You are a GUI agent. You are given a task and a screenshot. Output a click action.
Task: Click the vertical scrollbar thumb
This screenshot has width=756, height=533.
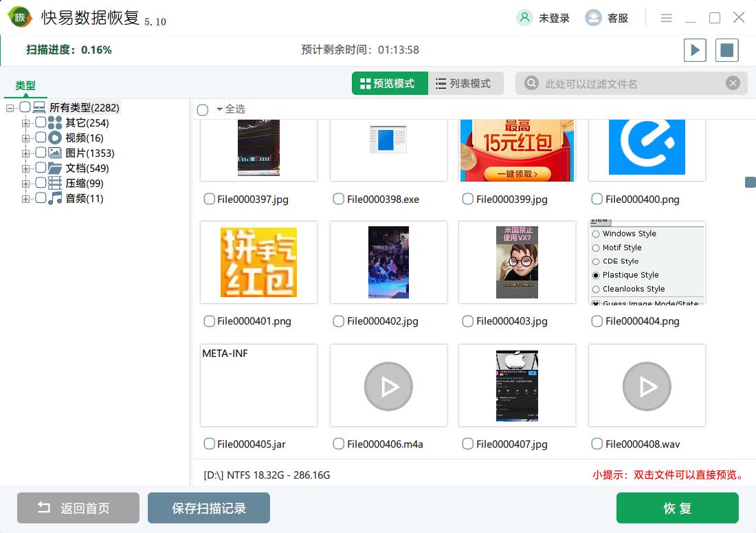pos(751,182)
